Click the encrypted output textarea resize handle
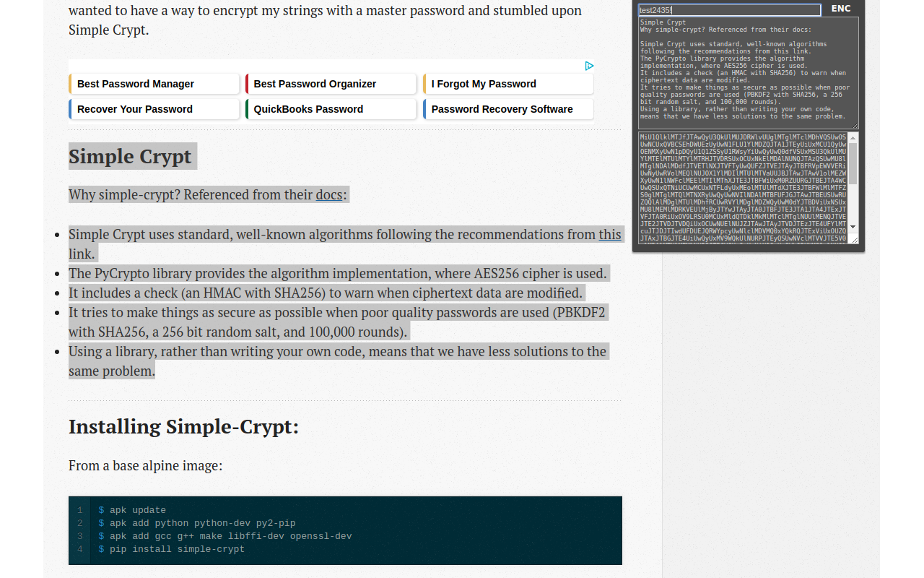Image resolution: width=924 pixels, height=578 pixels. (x=854, y=238)
